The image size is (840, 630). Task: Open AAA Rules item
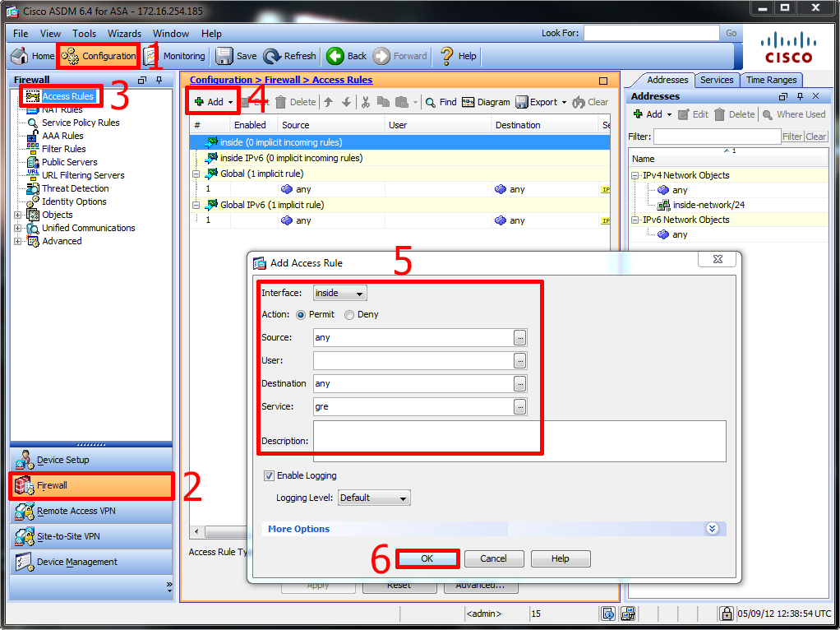pos(62,136)
